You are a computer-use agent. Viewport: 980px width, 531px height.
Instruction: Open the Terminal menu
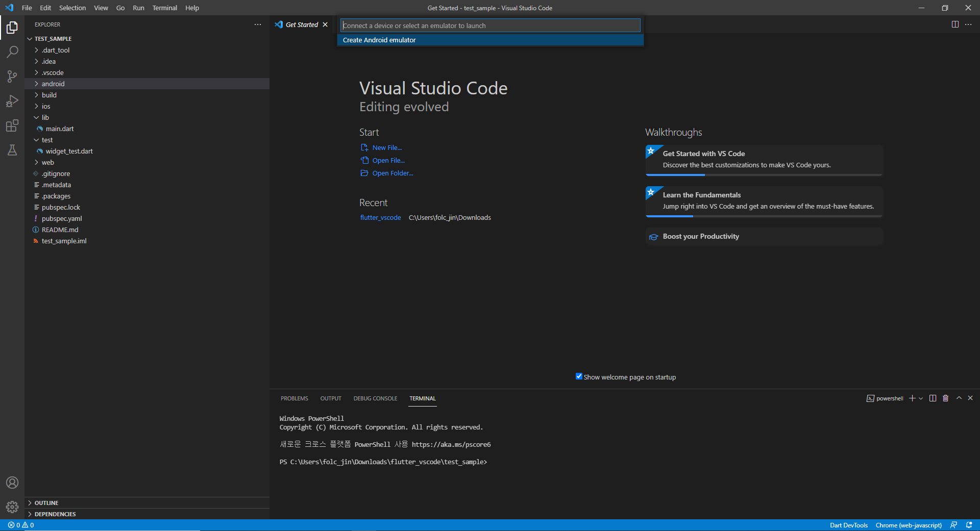click(164, 8)
